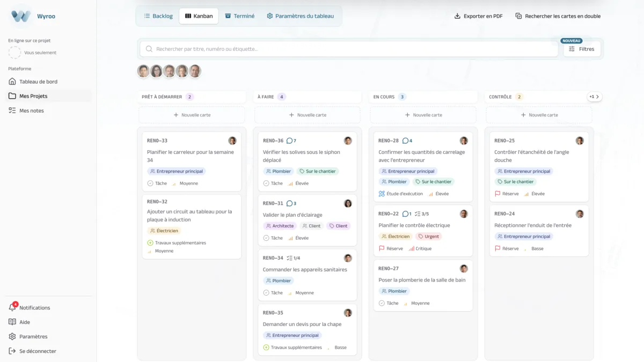Add Nouvelle carte in Contrôle column
Screen dimensions: 644x362
pyautogui.click(x=539, y=115)
